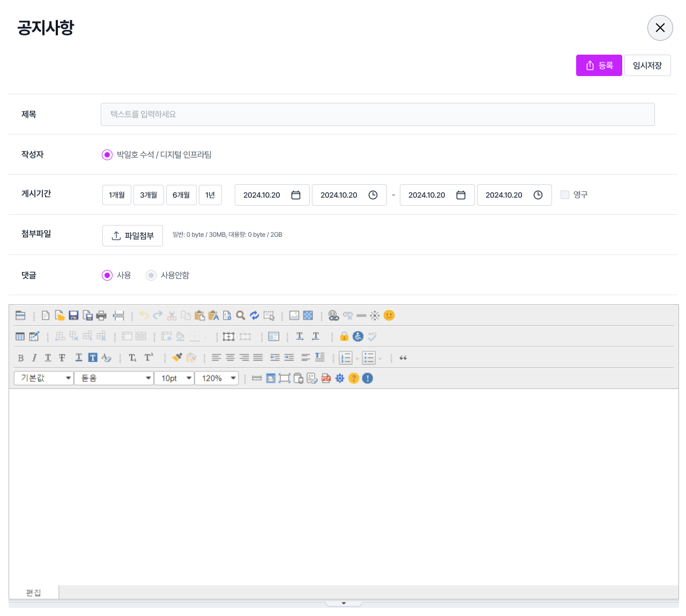
Task: Select the 사용안함 comment radio button
Action: click(151, 275)
